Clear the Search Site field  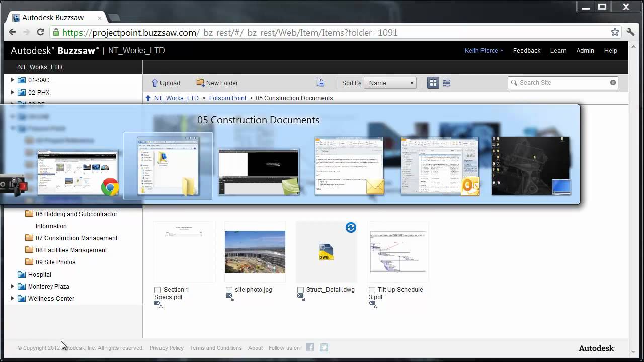click(x=613, y=83)
